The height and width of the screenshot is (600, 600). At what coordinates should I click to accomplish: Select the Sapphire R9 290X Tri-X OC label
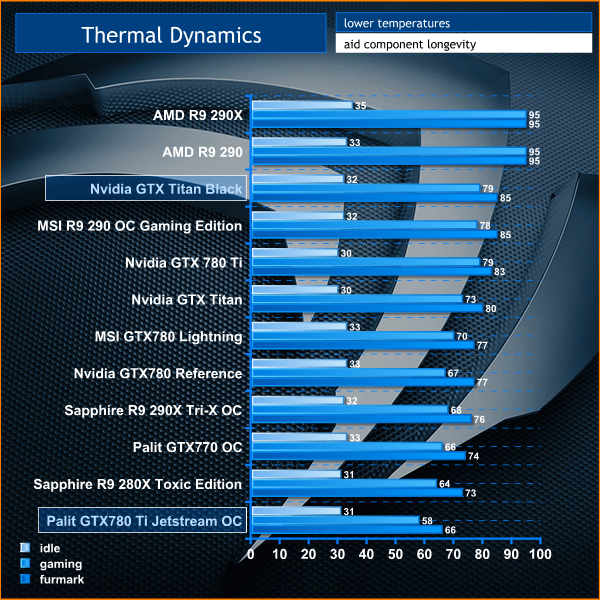tap(153, 410)
